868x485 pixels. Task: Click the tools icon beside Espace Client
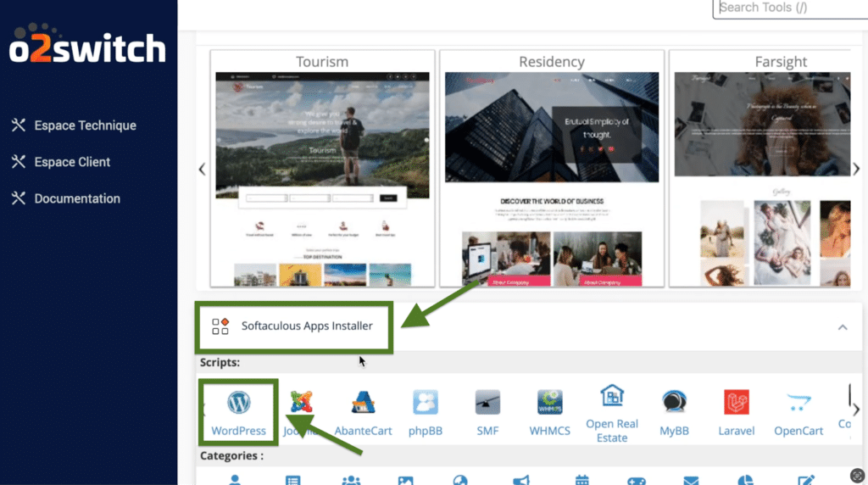tap(19, 162)
